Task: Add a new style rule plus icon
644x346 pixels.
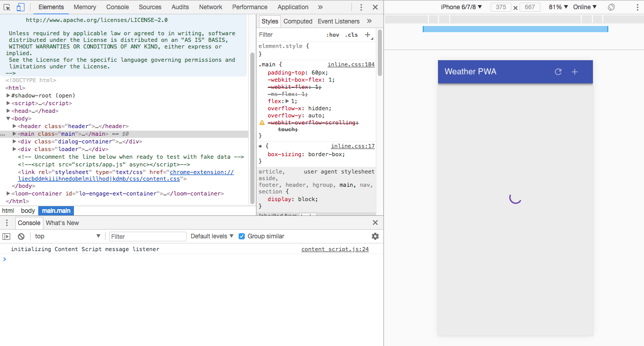Action: click(x=368, y=35)
